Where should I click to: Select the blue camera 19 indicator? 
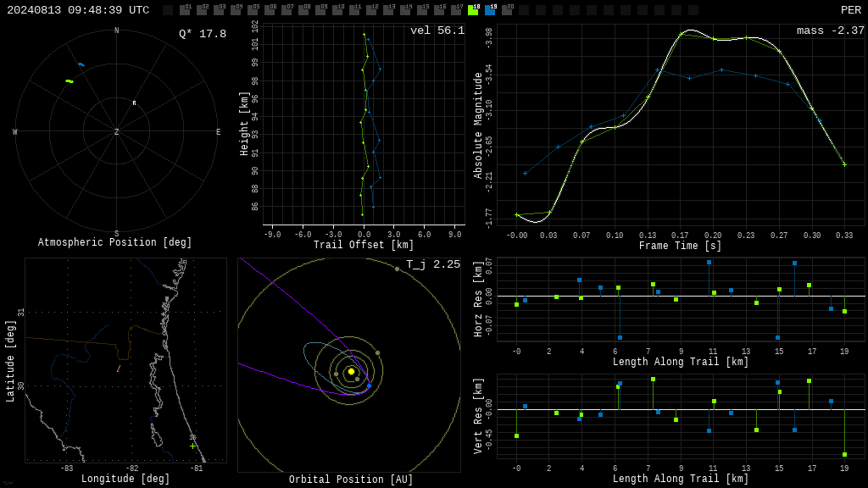[x=491, y=9]
